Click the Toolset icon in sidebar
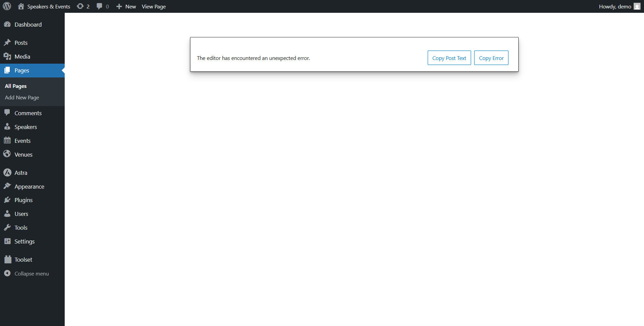This screenshot has height=326, width=644. (8, 260)
